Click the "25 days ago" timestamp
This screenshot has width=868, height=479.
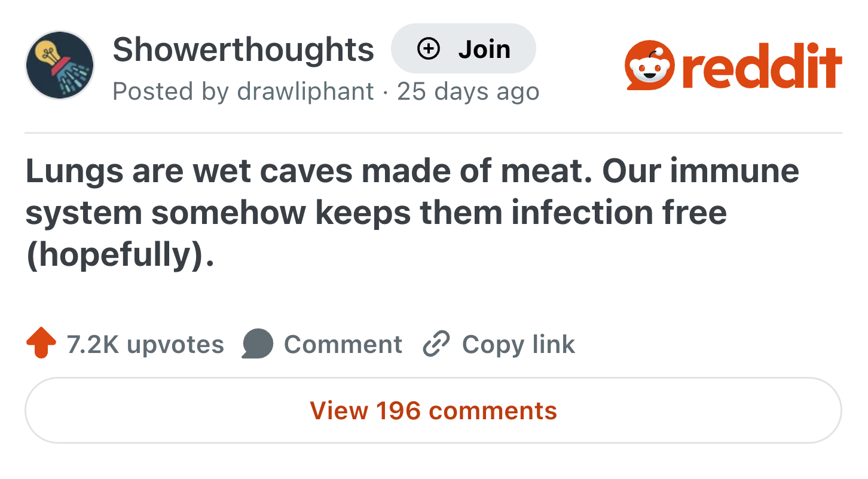(468, 91)
